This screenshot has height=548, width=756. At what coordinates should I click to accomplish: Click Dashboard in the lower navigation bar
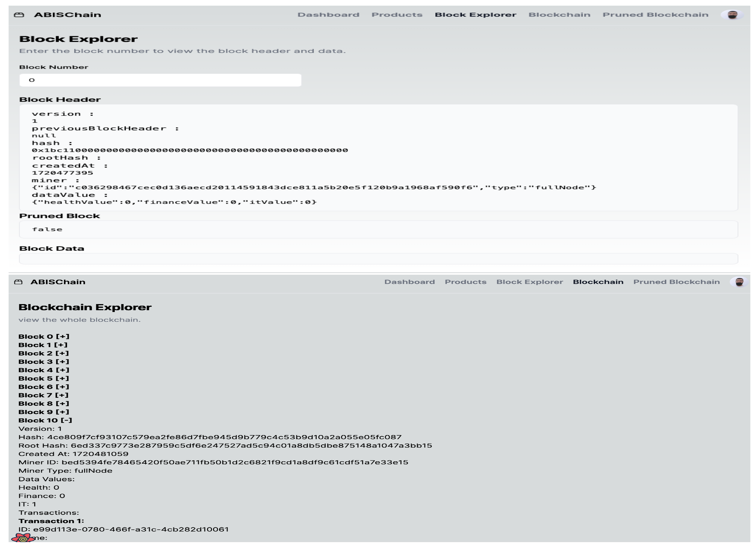[409, 282]
